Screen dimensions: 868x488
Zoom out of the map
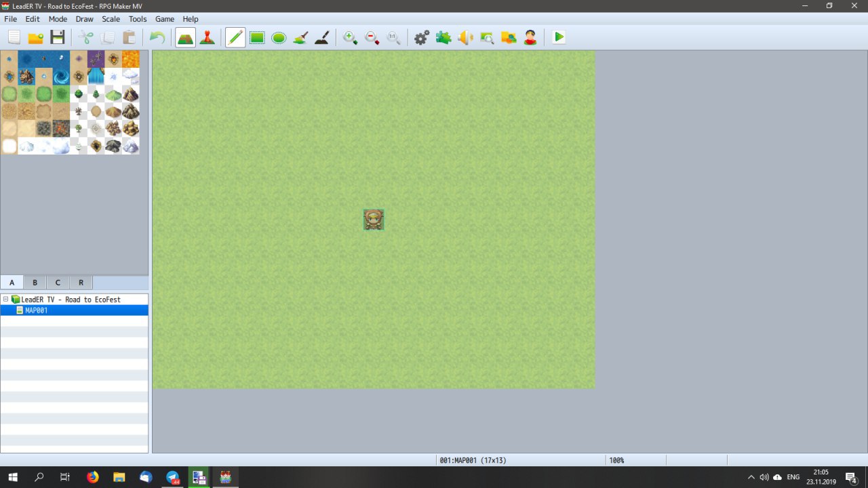click(372, 37)
